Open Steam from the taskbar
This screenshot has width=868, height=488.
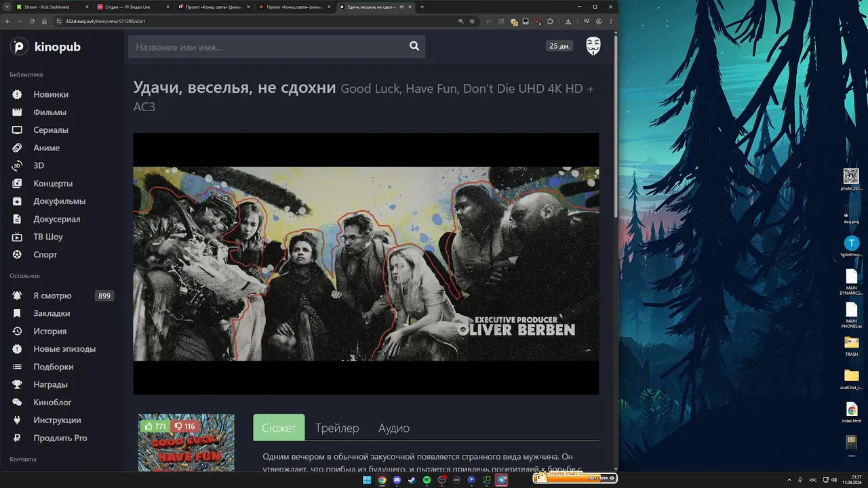(x=412, y=480)
